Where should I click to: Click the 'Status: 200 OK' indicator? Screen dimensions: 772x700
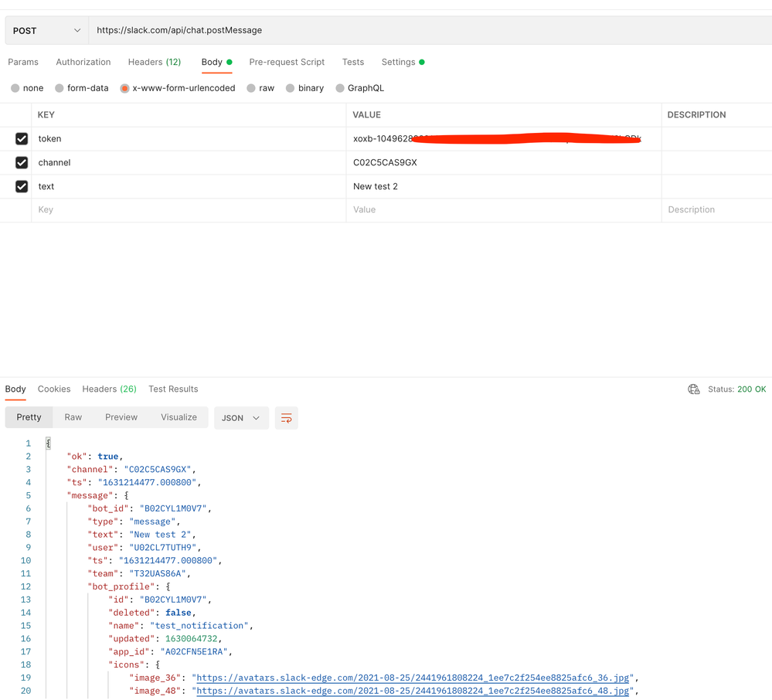[737, 389]
